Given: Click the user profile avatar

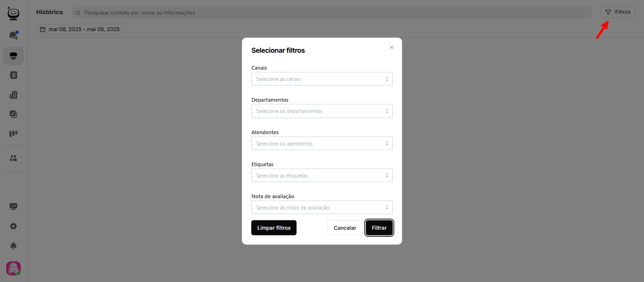Looking at the screenshot, I should point(13,268).
